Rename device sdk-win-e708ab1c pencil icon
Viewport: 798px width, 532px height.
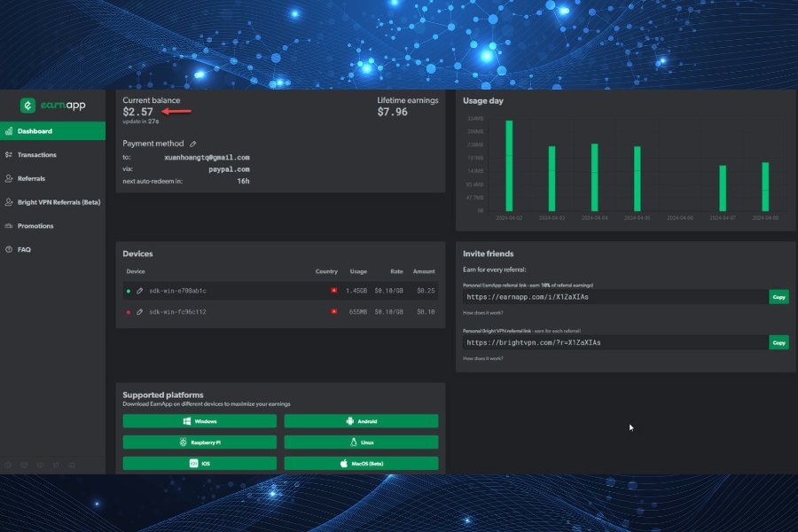tap(139, 291)
